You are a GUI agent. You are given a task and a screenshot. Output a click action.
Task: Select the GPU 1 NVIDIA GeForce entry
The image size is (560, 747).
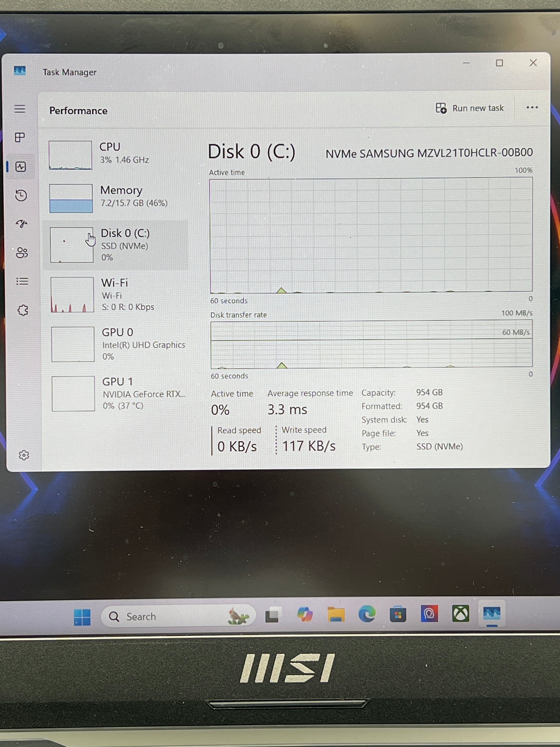point(117,394)
